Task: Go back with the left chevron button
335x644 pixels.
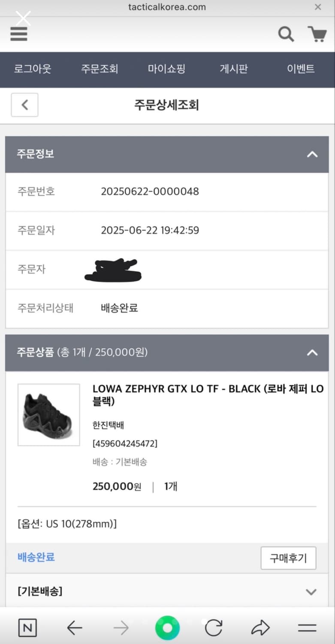Action: click(24, 105)
